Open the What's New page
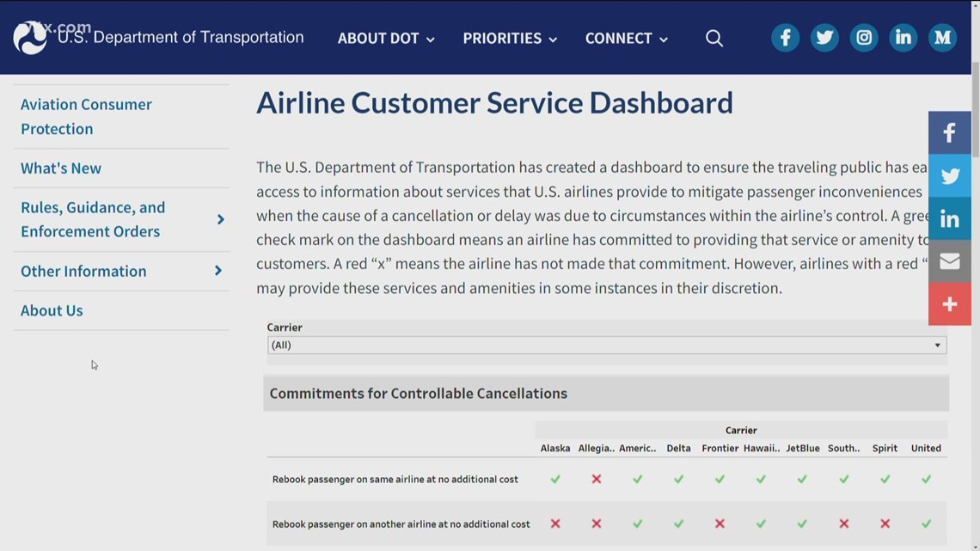Viewport: 980px width, 551px height. 61,168
